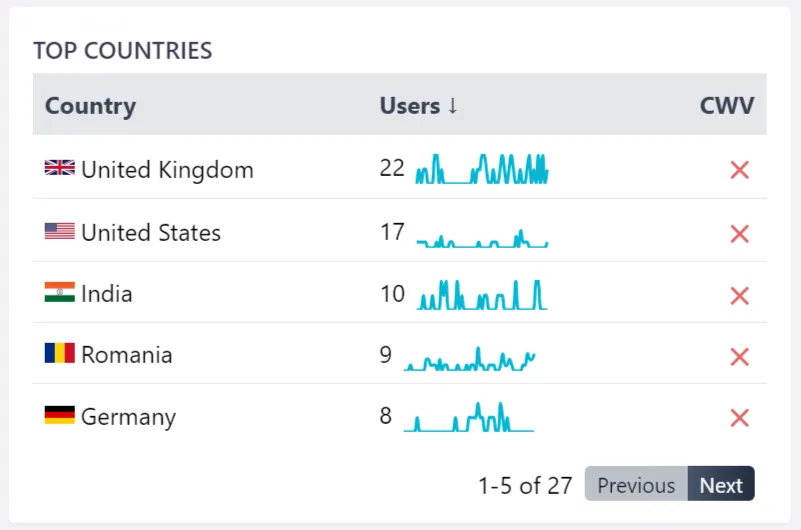Sort table by Users column header

coord(418,106)
